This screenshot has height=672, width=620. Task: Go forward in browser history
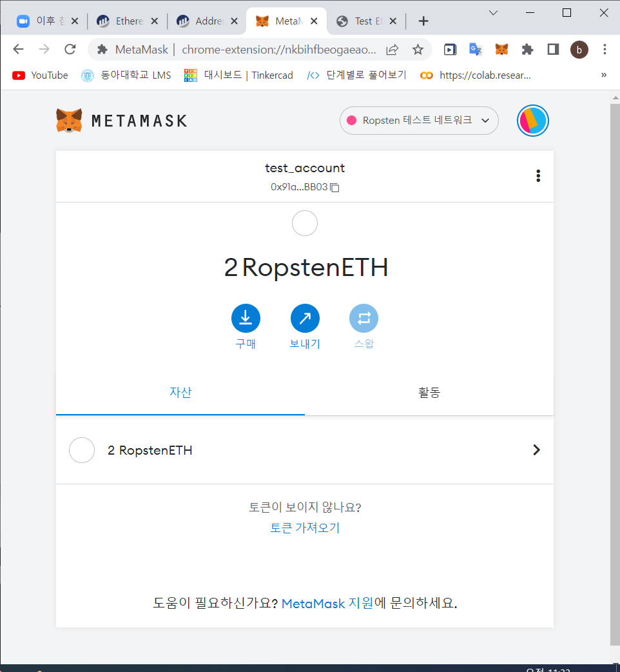click(x=44, y=49)
